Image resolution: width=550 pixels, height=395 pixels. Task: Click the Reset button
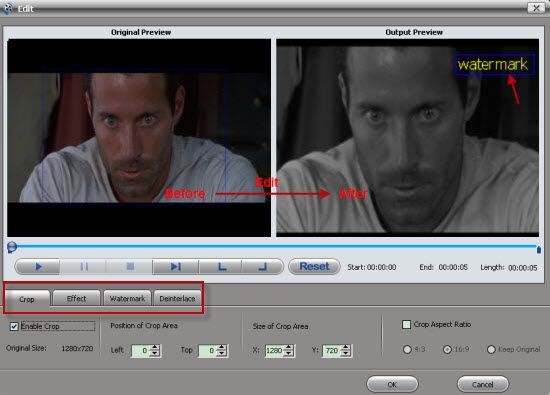click(314, 267)
